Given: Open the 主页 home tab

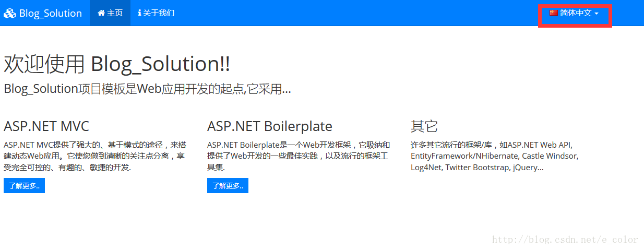Looking at the screenshot, I should pos(110,13).
